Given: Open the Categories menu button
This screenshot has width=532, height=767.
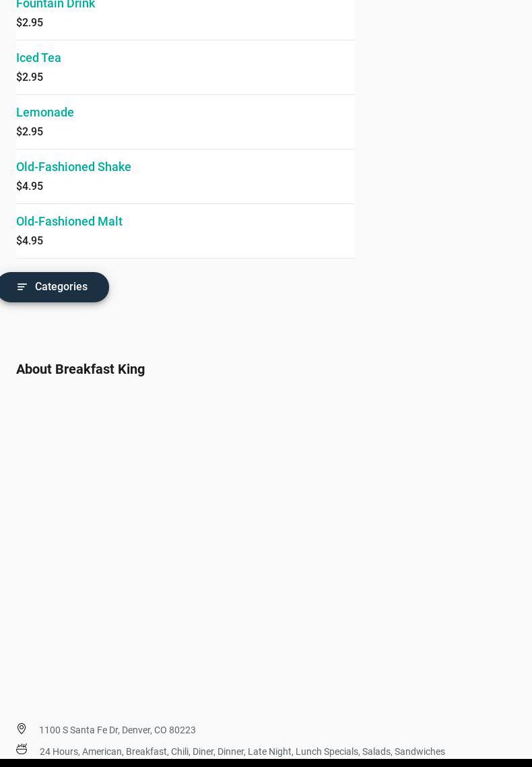Looking at the screenshot, I should (54, 287).
